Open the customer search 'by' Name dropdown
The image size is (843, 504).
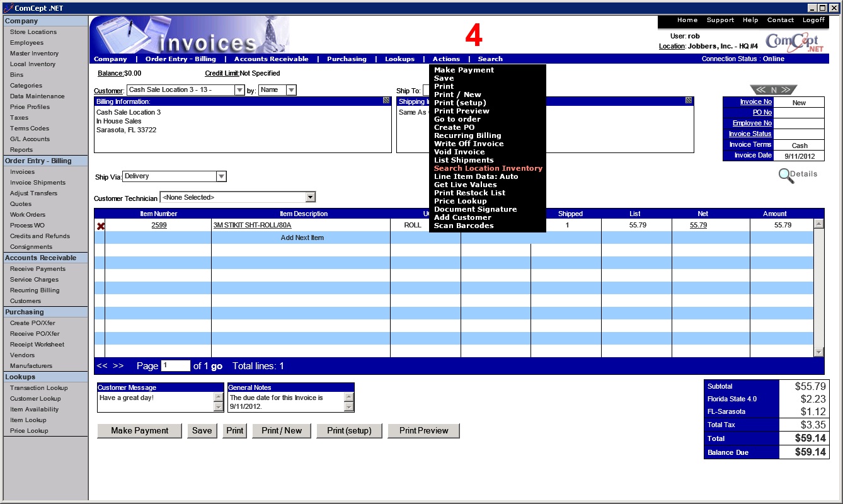coord(290,90)
